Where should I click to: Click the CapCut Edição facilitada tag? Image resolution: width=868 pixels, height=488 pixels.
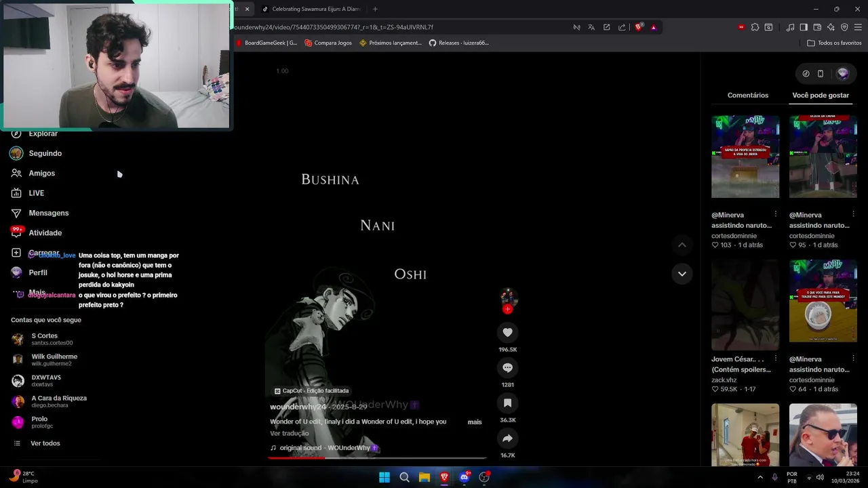311,391
